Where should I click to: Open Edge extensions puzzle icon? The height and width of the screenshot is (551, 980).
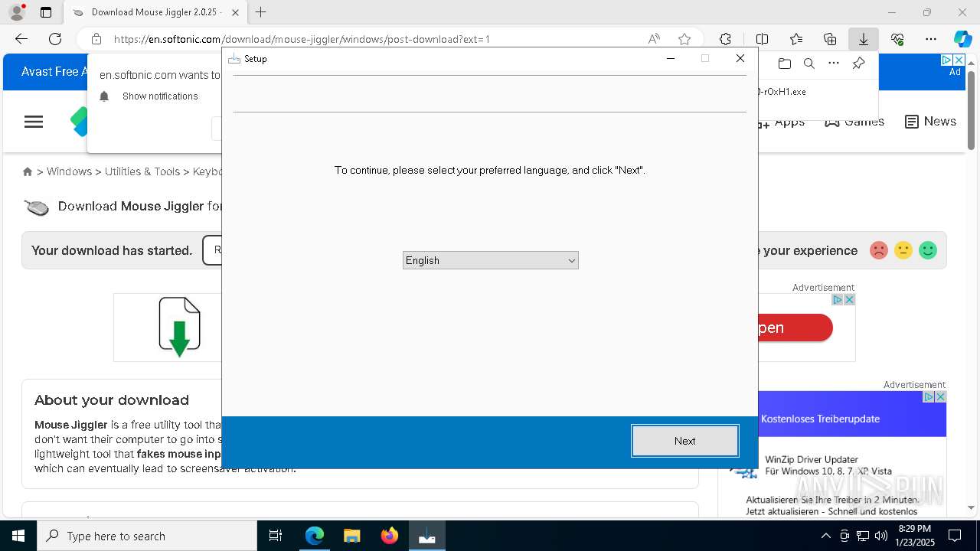[725, 39]
